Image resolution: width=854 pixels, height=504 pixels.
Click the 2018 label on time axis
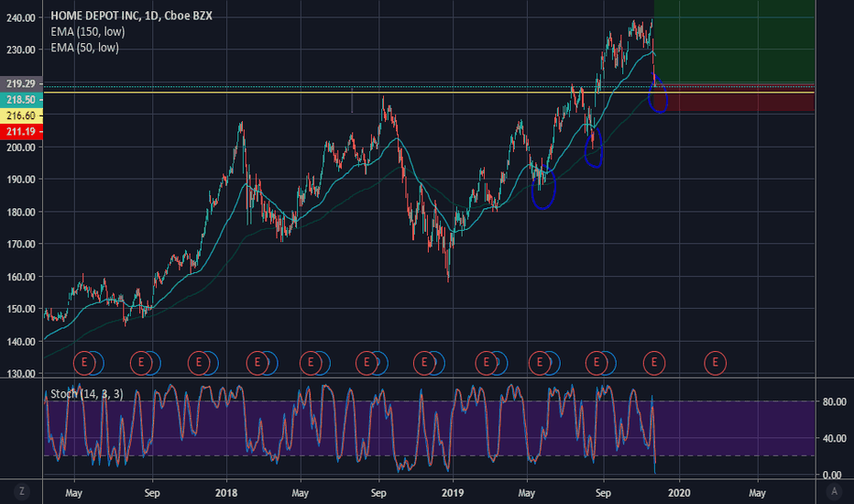(x=226, y=493)
